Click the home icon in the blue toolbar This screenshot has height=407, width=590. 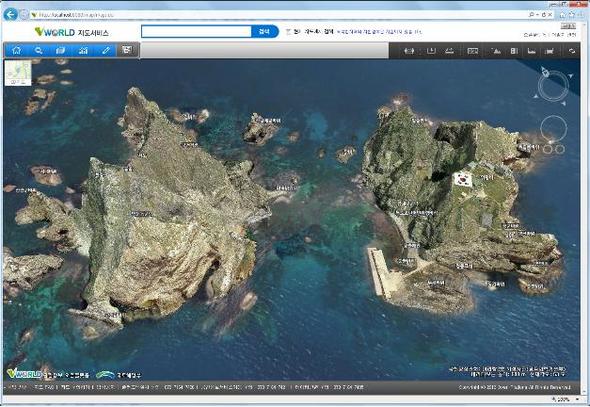[17, 50]
